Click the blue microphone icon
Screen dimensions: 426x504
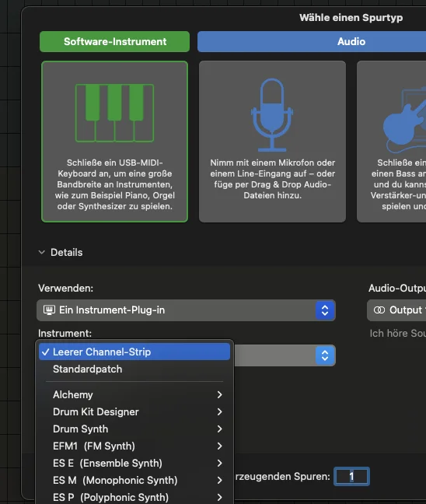(272, 115)
